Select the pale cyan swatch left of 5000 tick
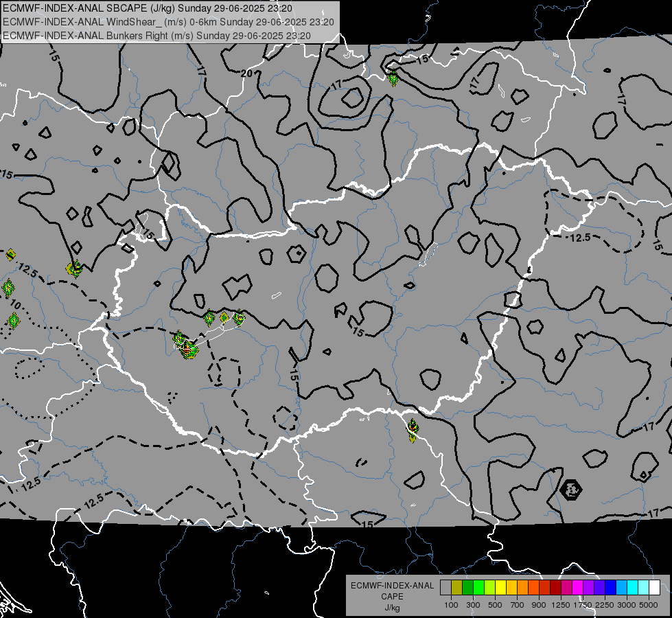672x618 pixels. point(644,587)
